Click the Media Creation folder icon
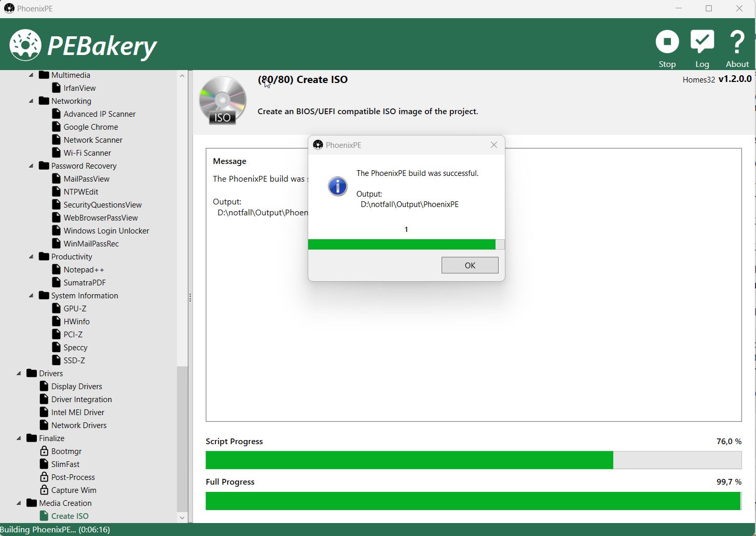Screen dimensions: 756x536 pyautogui.click(x=31, y=503)
